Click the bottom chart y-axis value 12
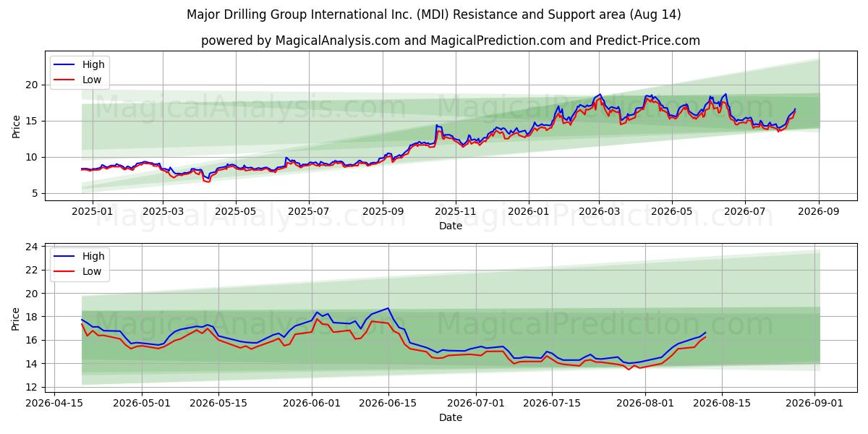The width and height of the screenshot is (868, 434). [x=33, y=387]
